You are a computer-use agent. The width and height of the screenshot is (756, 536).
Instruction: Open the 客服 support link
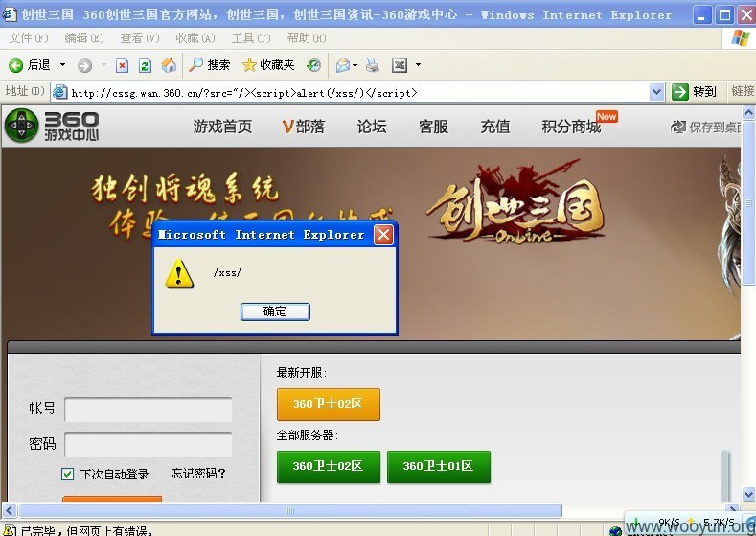point(433,127)
